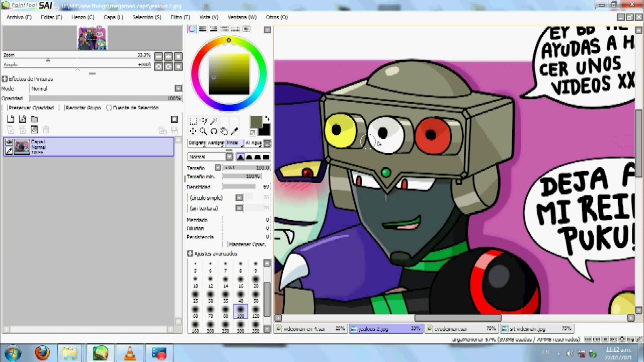Expand Efectos de Pinturas section
644x362 pixels.
tap(5, 79)
